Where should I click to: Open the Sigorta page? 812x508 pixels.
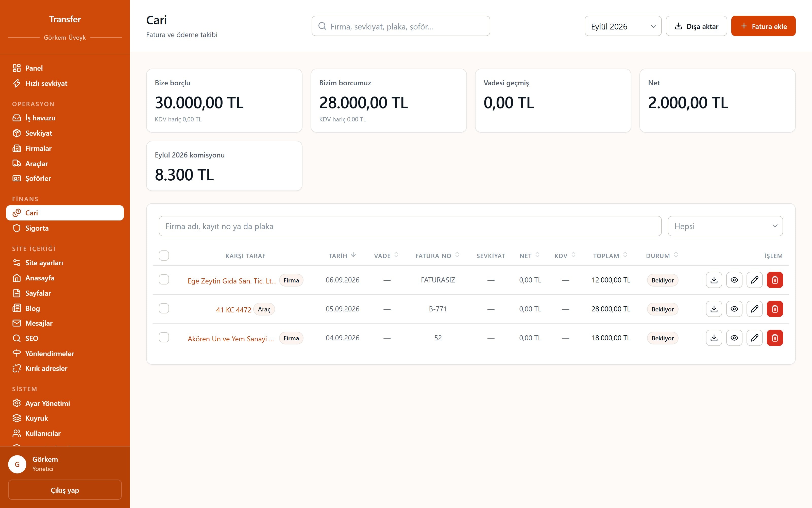click(65, 228)
